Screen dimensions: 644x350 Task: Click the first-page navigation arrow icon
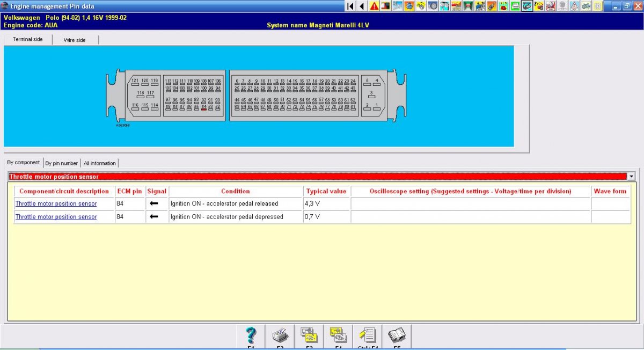coord(350,6)
